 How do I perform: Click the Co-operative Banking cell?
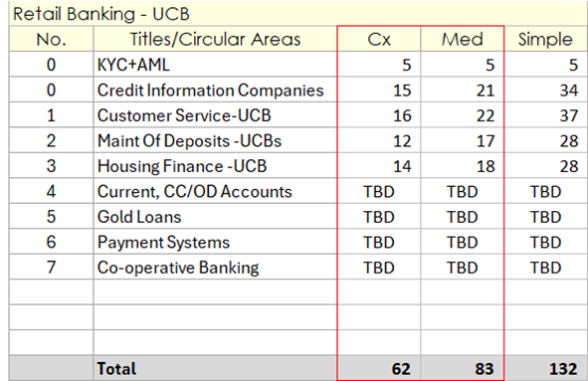pyautogui.click(x=215, y=267)
